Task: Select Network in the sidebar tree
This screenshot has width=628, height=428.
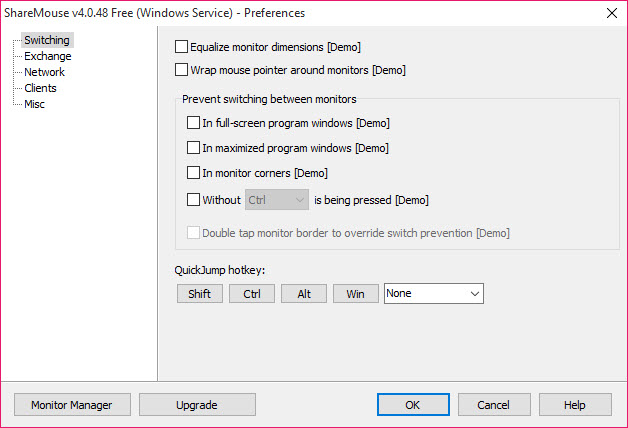Action: click(44, 72)
